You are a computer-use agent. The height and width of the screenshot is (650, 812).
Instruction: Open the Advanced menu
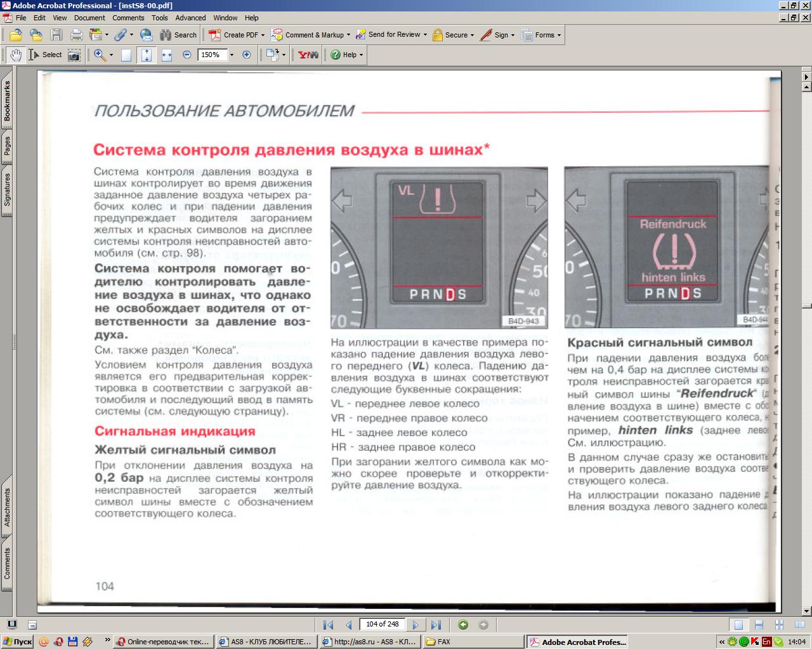[190, 18]
